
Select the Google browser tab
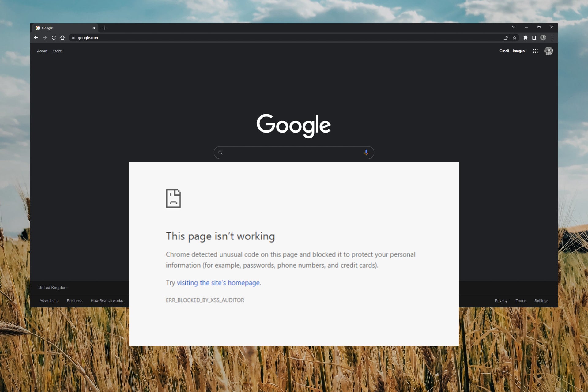click(x=65, y=28)
